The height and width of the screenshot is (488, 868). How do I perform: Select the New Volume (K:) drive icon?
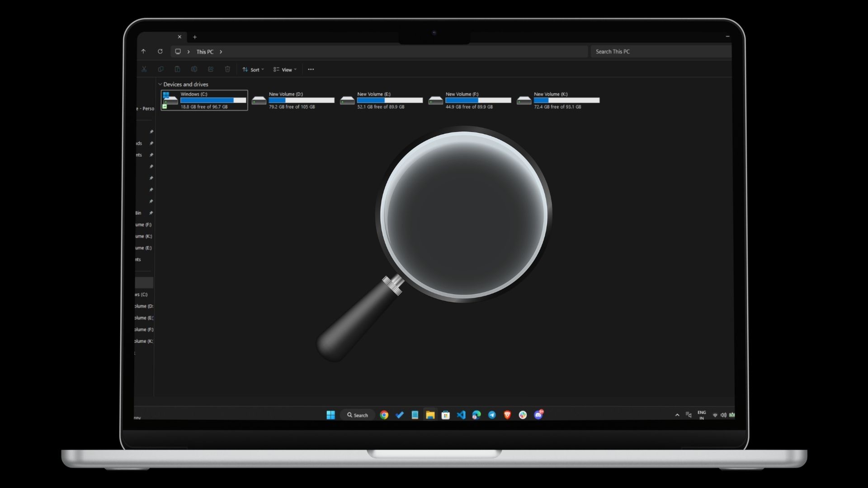[x=524, y=101]
